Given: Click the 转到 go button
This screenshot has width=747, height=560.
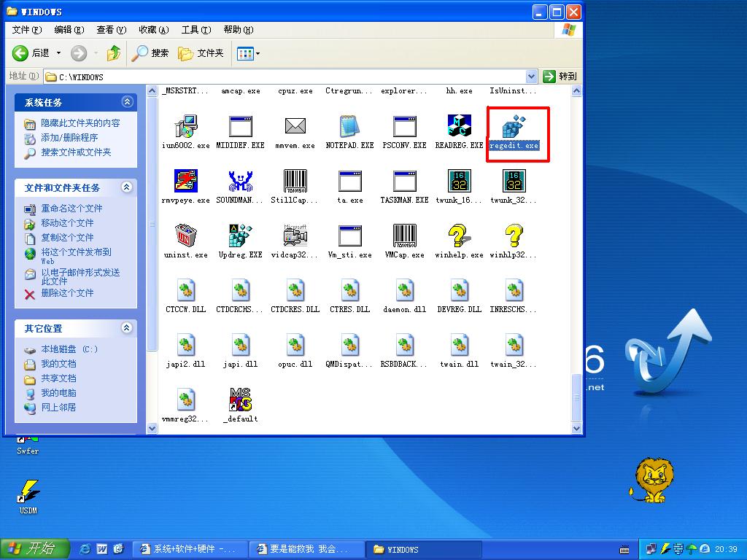Looking at the screenshot, I should coord(560,77).
